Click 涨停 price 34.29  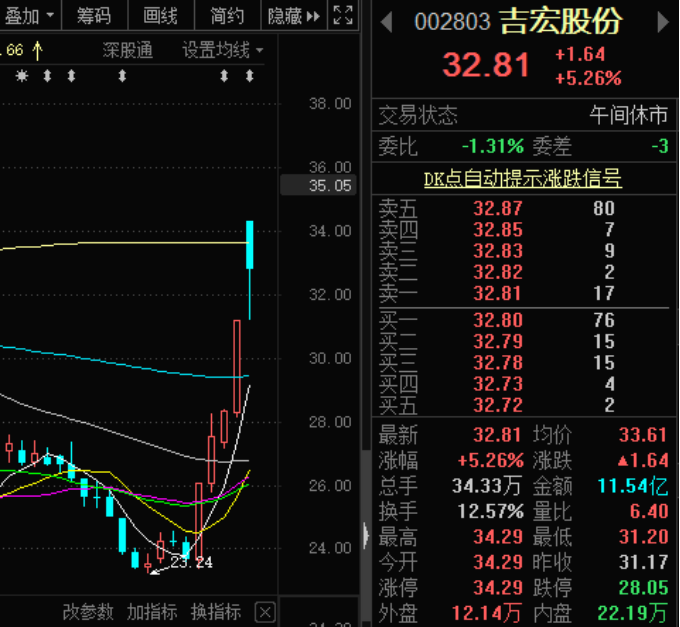498,588
